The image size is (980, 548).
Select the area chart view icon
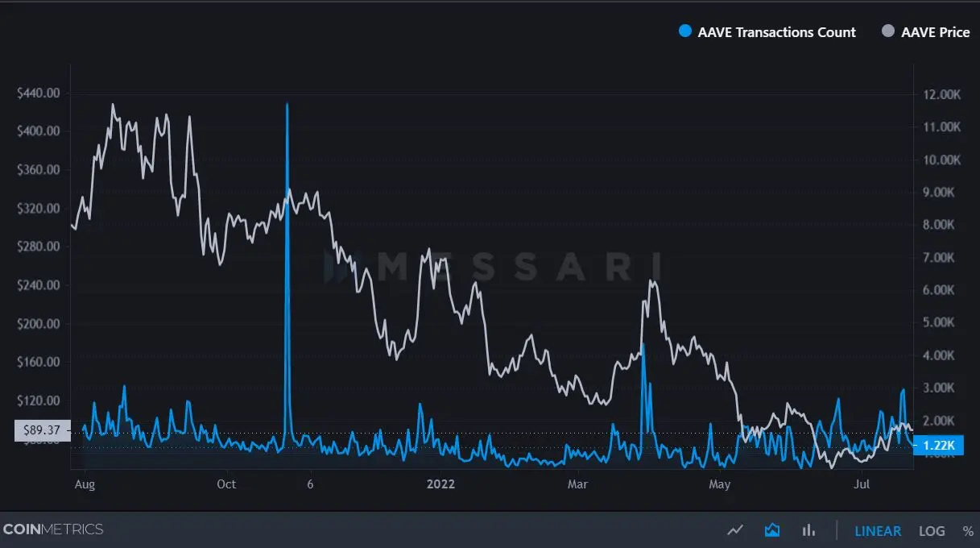tap(772, 530)
